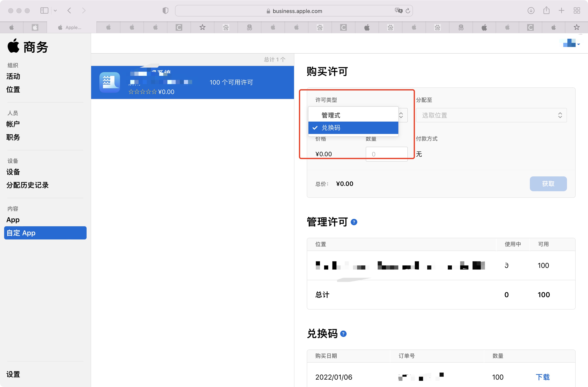The height and width of the screenshot is (387, 588).
Task: Click the help icon beside 兑换码
Action: tap(343, 334)
